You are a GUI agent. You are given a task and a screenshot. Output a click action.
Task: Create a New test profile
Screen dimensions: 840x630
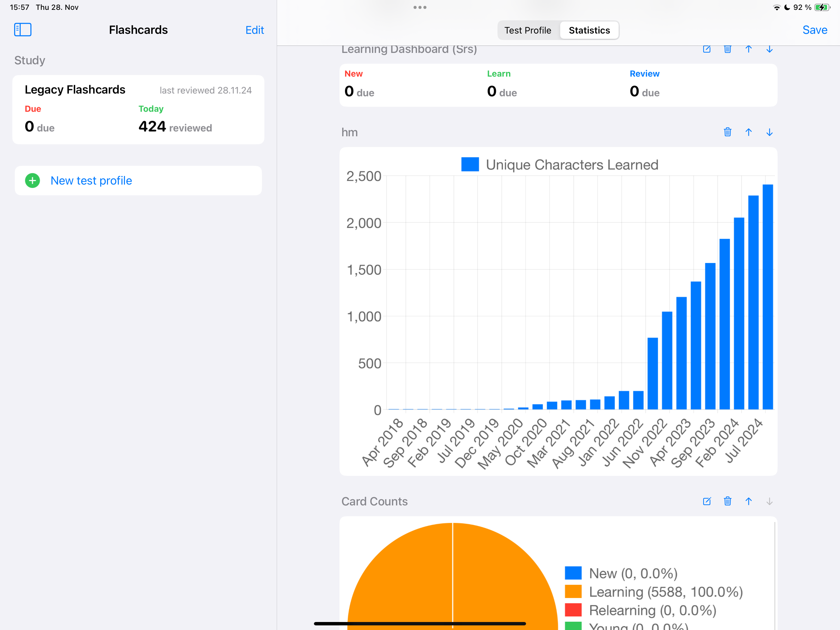click(138, 181)
